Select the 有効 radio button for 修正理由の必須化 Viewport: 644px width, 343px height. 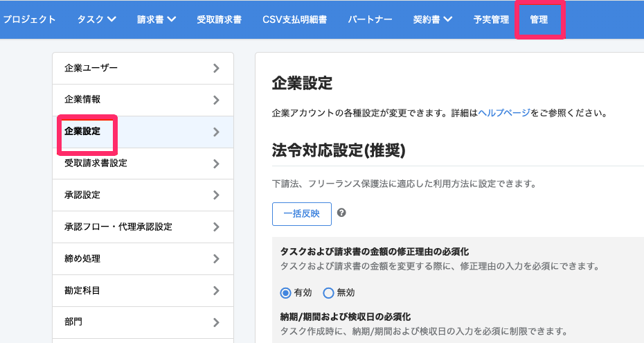pyautogui.click(x=285, y=293)
